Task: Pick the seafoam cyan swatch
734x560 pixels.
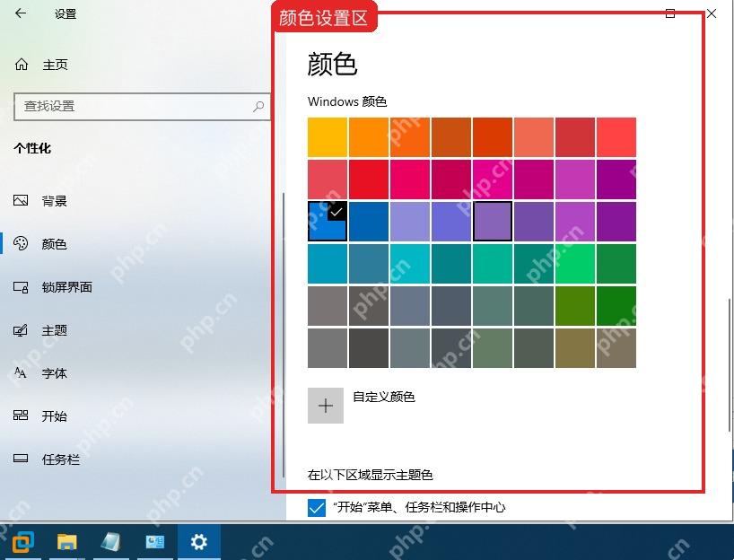Action: point(409,264)
